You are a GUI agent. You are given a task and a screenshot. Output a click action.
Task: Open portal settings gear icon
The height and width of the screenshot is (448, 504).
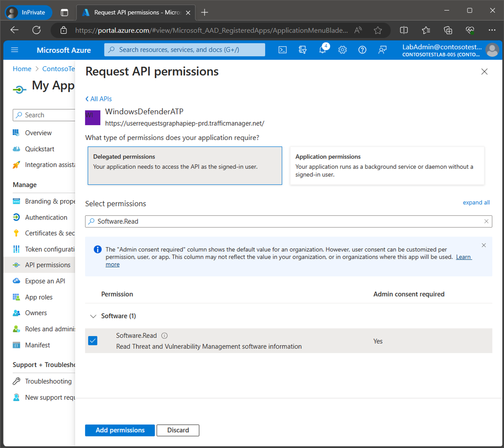tap(342, 50)
